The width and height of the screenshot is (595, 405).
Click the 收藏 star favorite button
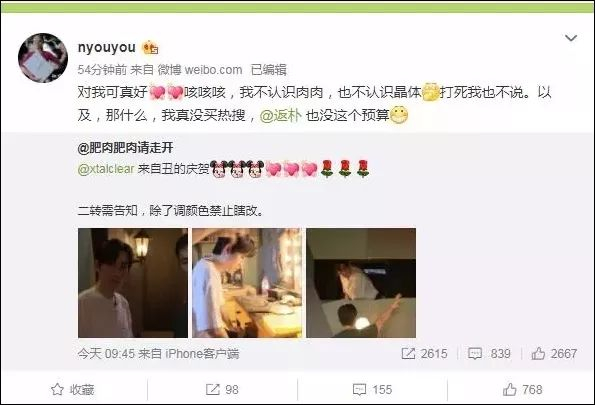tap(72, 389)
